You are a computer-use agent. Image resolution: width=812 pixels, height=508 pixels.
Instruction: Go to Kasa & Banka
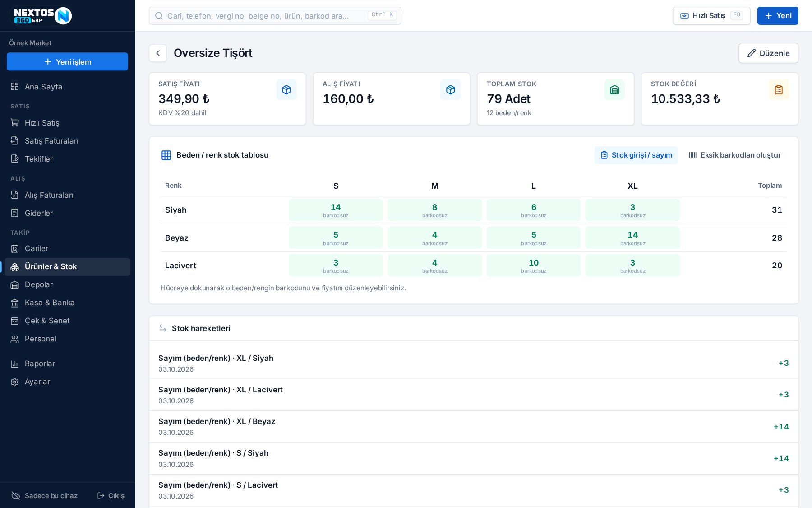pyautogui.click(x=68, y=303)
